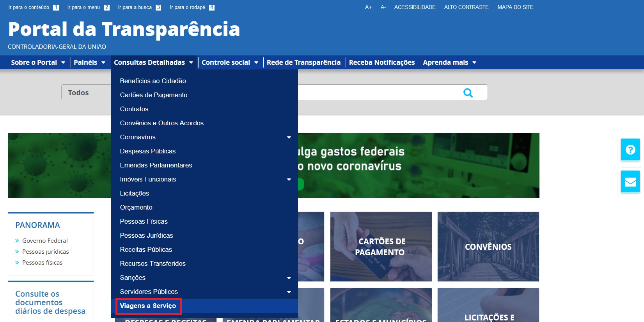Click the envelope contact icon
Image resolution: width=644 pixels, height=322 pixels.
(x=630, y=181)
